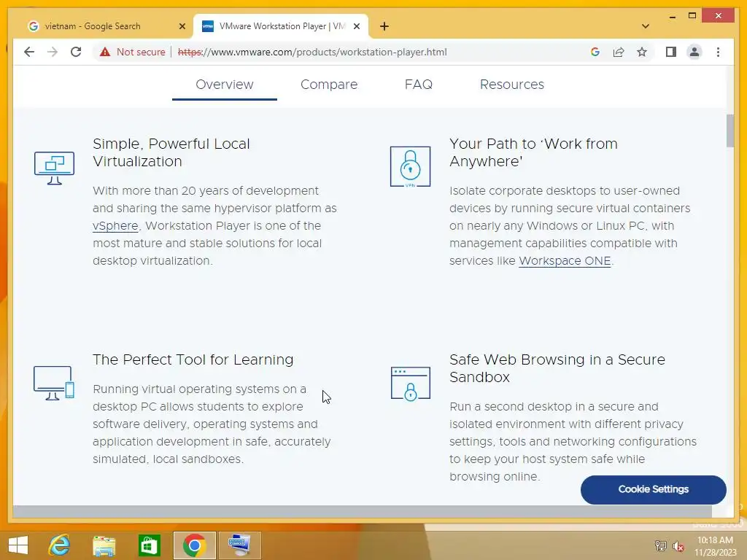Click the Google icon in address bar
Viewport: 747px width, 560px height.
pyautogui.click(x=595, y=52)
